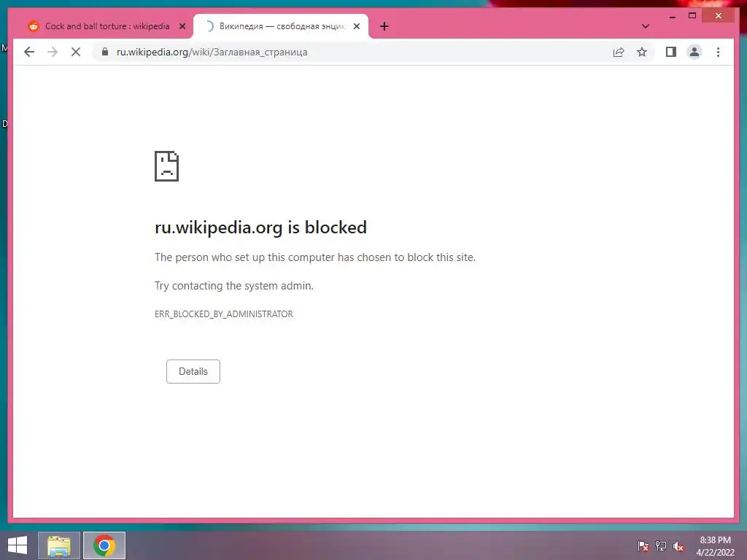Image resolution: width=747 pixels, height=560 pixels.
Task: Click the sad page error icon
Action: pos(167,166)
